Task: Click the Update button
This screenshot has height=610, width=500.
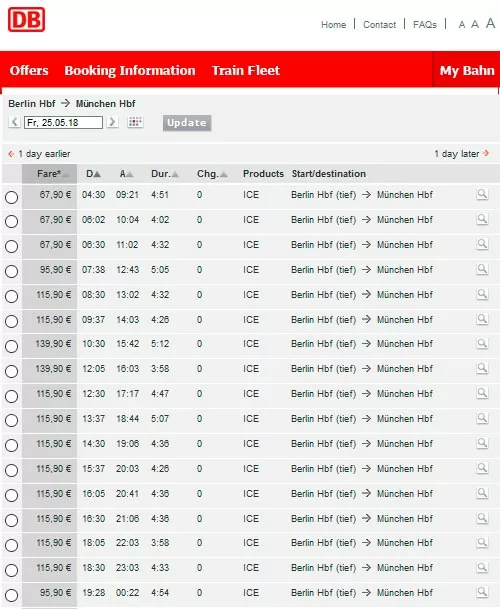Action: pyautogui.click(x=187, y=123)
